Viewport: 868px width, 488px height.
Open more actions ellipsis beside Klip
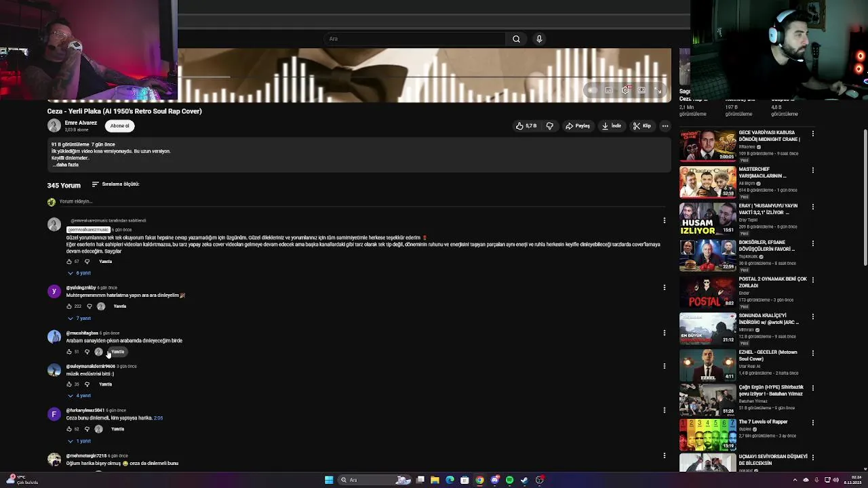(665, 125)
